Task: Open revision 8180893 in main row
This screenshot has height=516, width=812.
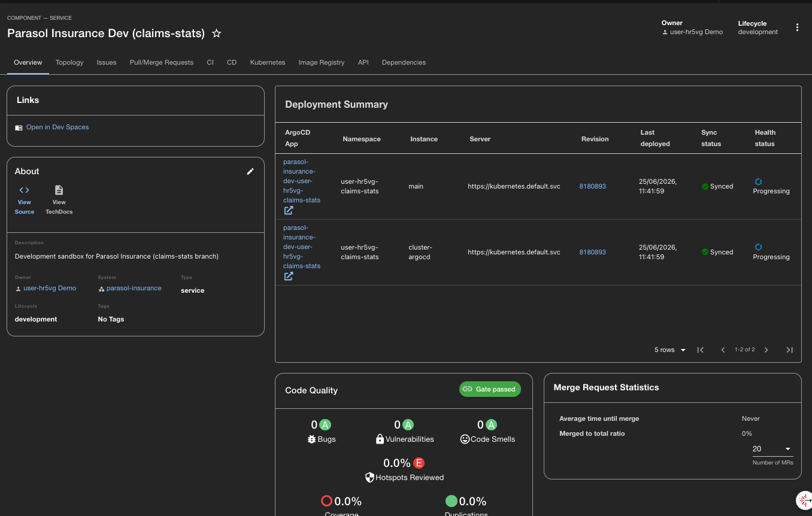Action: click(593, 187)
